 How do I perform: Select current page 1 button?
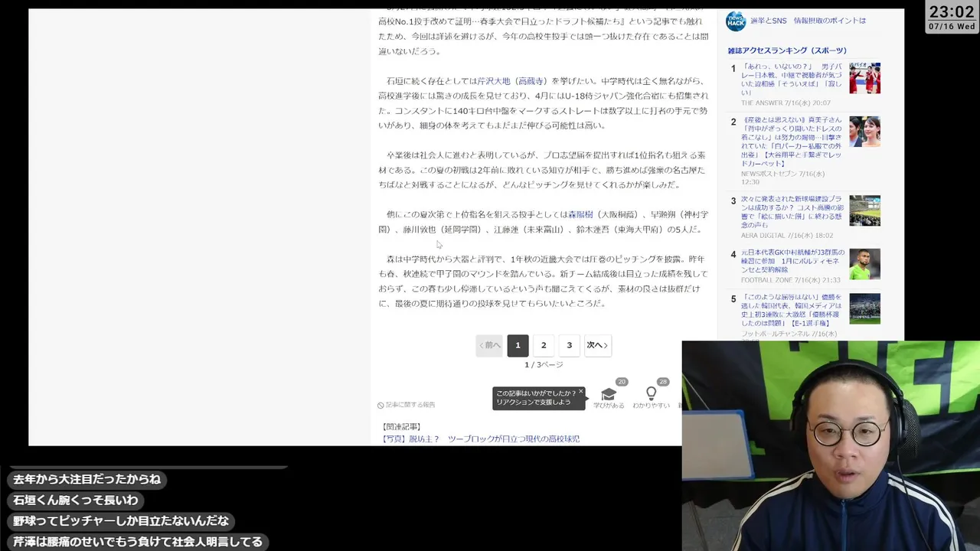coord(518,345)
